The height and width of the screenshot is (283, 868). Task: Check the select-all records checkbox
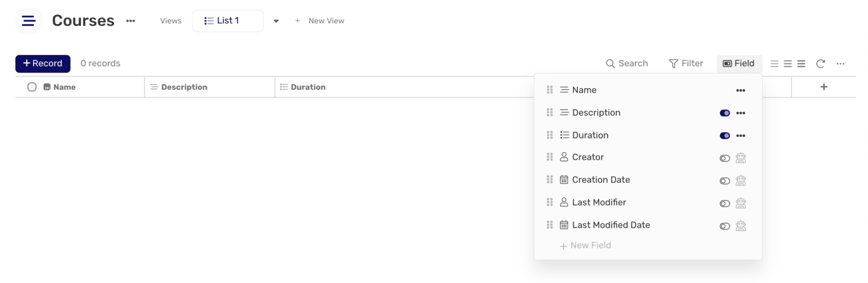[x=32, y=87]
